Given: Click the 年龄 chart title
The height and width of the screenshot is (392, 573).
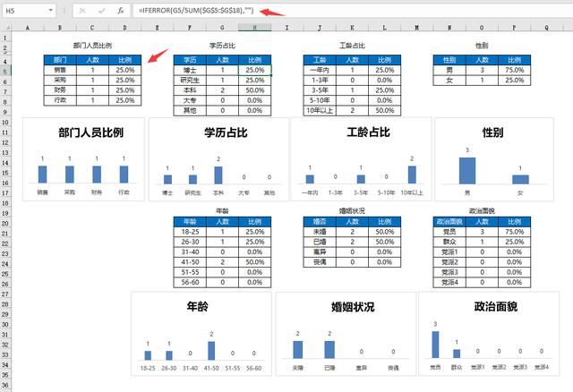Looking at the screenshot, I should [x=197, y=306].
